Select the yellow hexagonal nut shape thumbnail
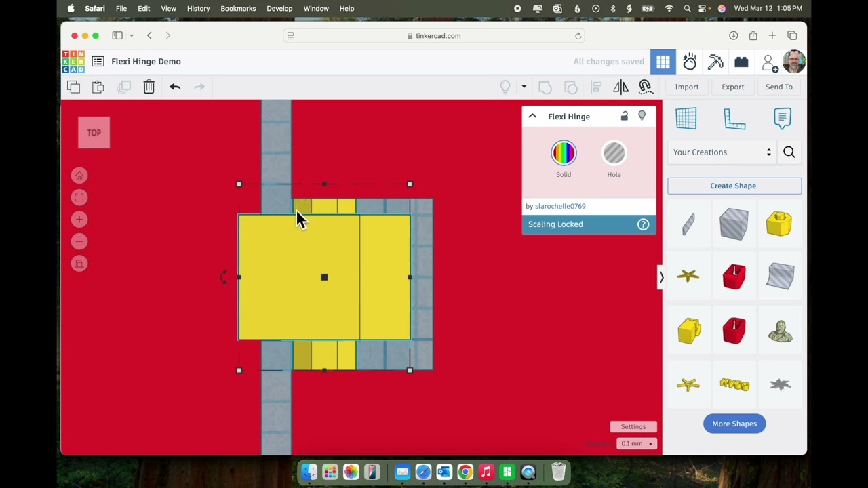The width and height of the screenshot is (868, 488). (x=779, y=224)
